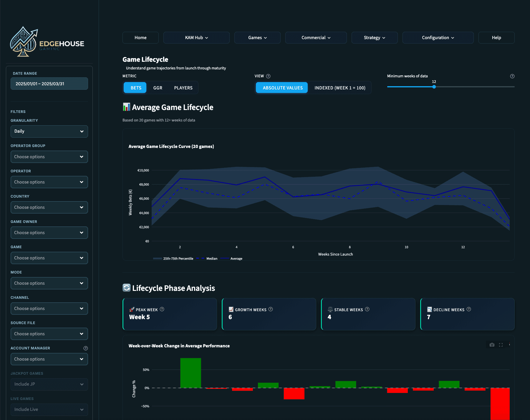Click the Growth Weeks value 6
The image size is (530, 420).
coord(230,317)
